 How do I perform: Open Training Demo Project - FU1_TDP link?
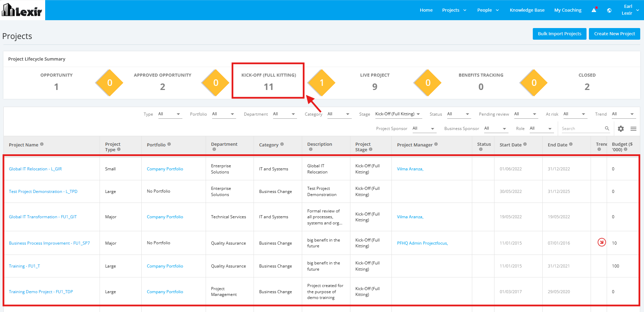coord(41,291)
